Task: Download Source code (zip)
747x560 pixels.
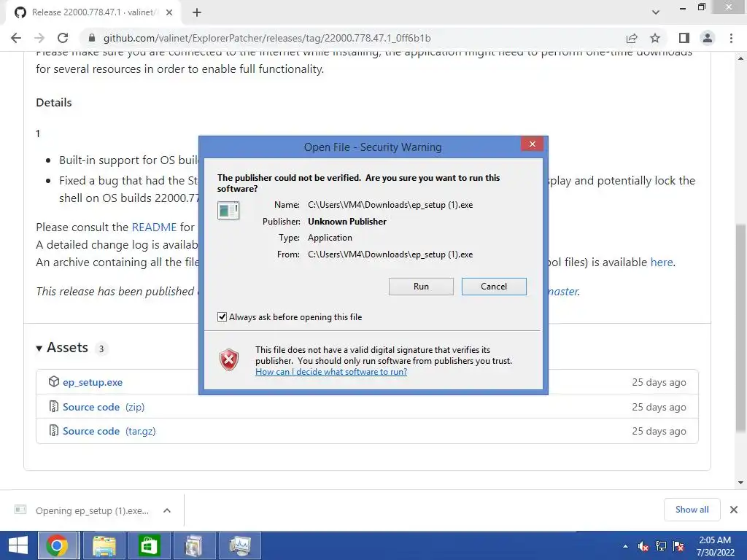Action: [x=104, y=407]
